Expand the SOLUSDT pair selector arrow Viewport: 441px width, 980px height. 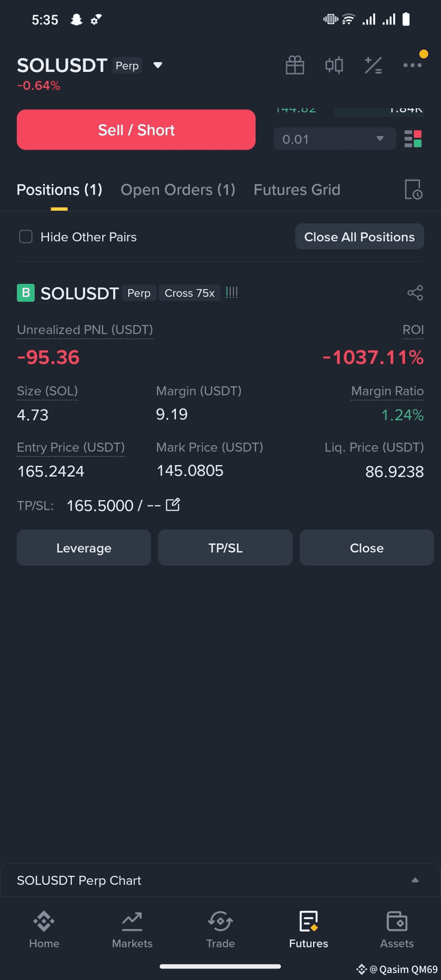click(158, 65)
